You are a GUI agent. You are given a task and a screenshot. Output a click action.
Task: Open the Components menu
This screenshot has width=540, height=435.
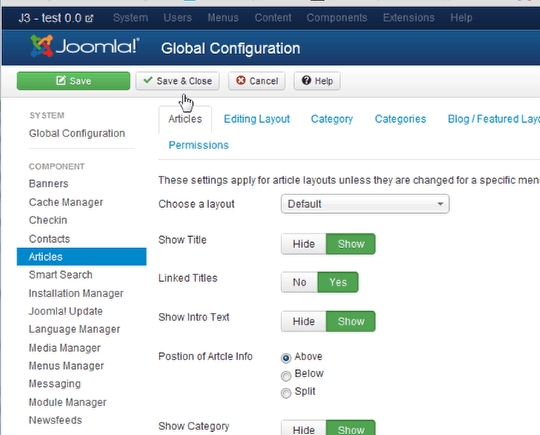point(337,18)
